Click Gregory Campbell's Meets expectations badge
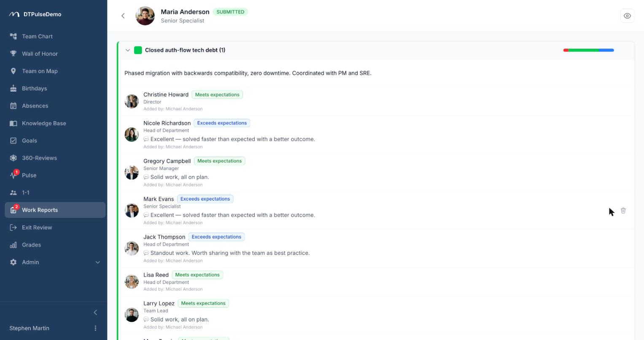This screenshot has width=644, height=340. click(219, 161)
